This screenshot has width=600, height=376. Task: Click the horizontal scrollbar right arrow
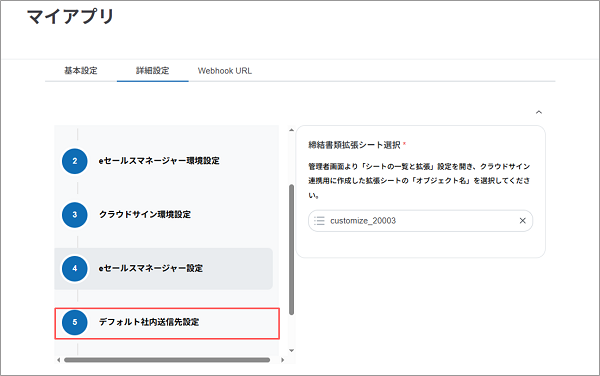tap(282, 360)
